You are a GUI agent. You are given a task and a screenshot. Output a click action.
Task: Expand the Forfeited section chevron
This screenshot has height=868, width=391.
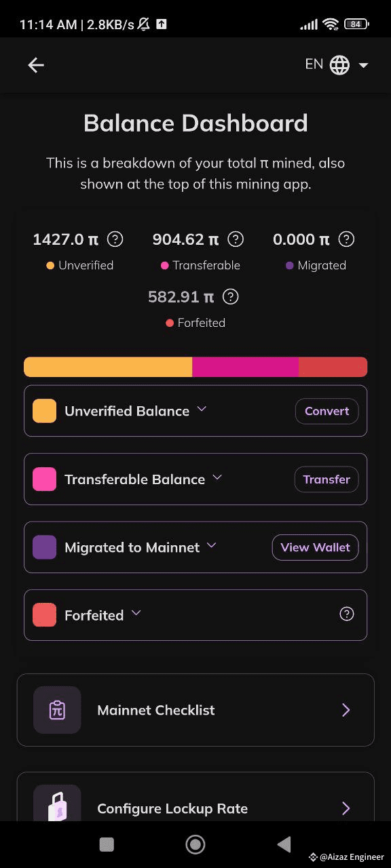click(136, 613)
